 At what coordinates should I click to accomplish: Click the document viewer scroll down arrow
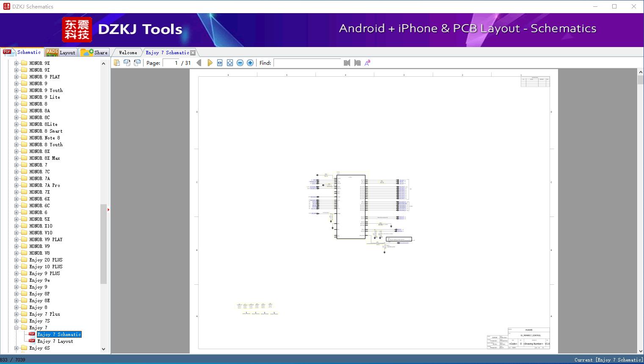pyautogui.click(x=640, y=350)
